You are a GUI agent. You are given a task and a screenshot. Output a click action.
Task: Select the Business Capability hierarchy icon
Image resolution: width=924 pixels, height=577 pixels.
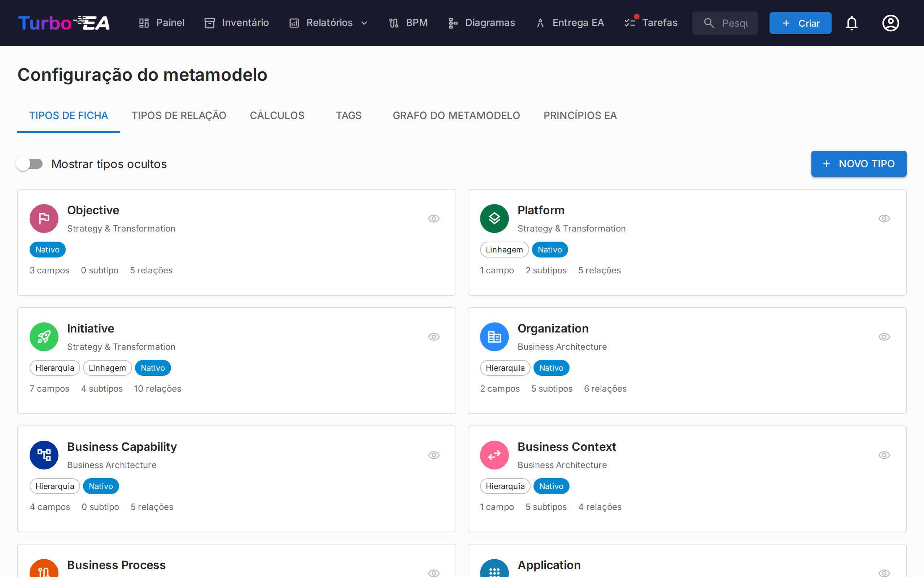tap(44, 455)
